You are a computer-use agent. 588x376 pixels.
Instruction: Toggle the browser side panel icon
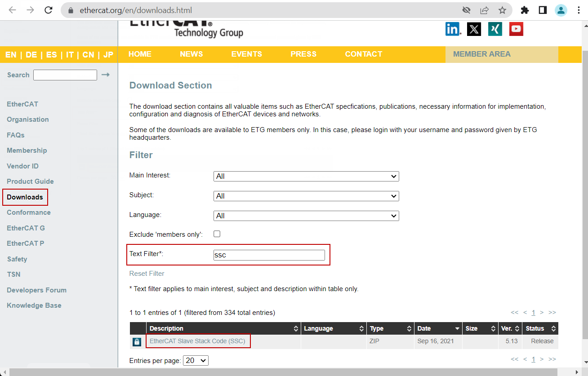543,10
